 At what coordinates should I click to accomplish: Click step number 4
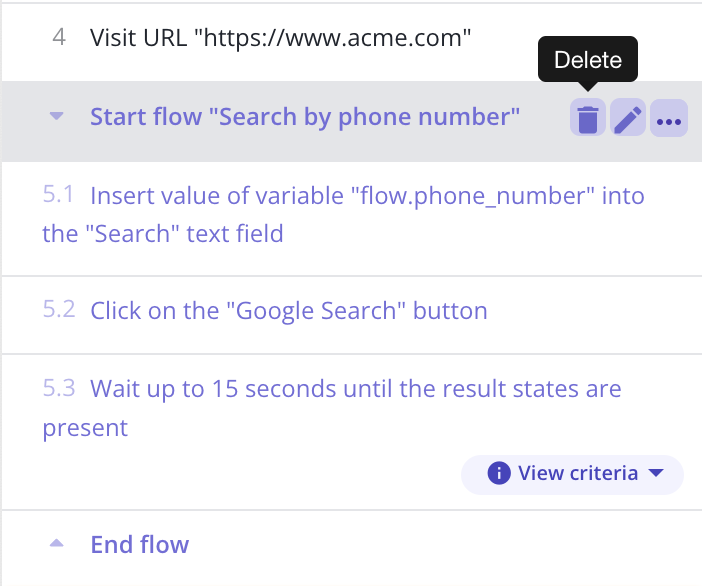59,38
